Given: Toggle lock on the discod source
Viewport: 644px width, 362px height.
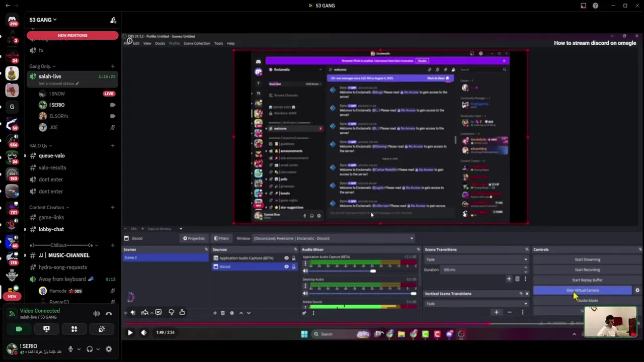Looking at the screenshot, I should [x=293, y=266].
